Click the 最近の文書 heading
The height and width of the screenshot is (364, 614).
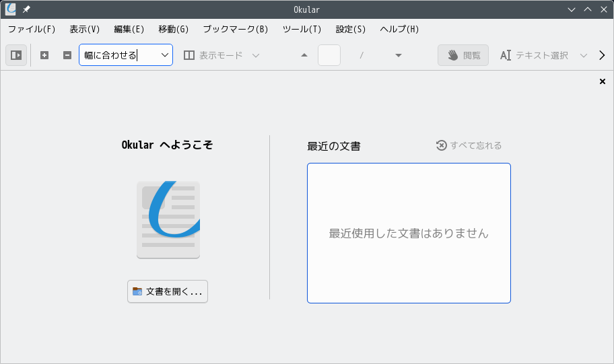point(334,146)
